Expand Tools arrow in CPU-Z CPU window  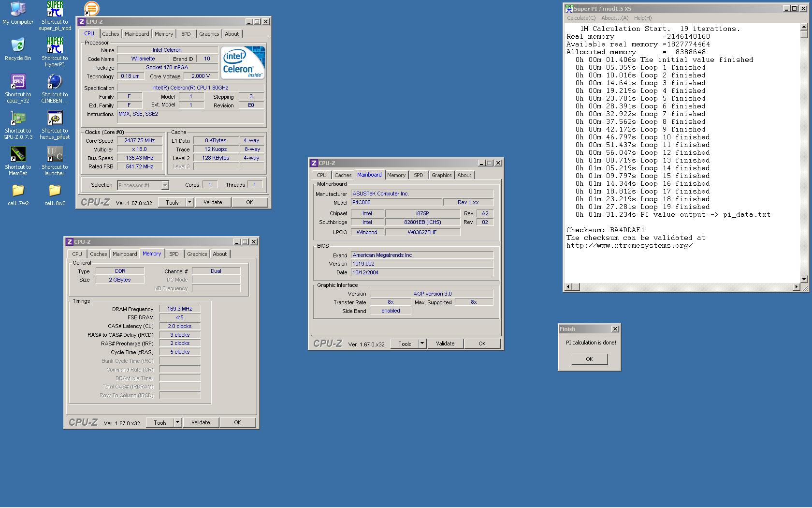click(189, 202)
